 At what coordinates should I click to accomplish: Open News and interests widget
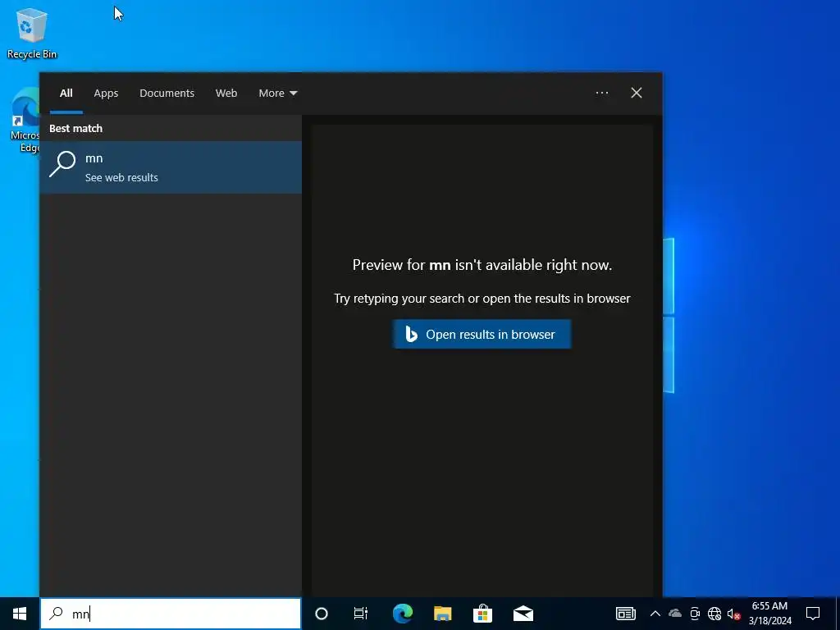coord(625,614)
